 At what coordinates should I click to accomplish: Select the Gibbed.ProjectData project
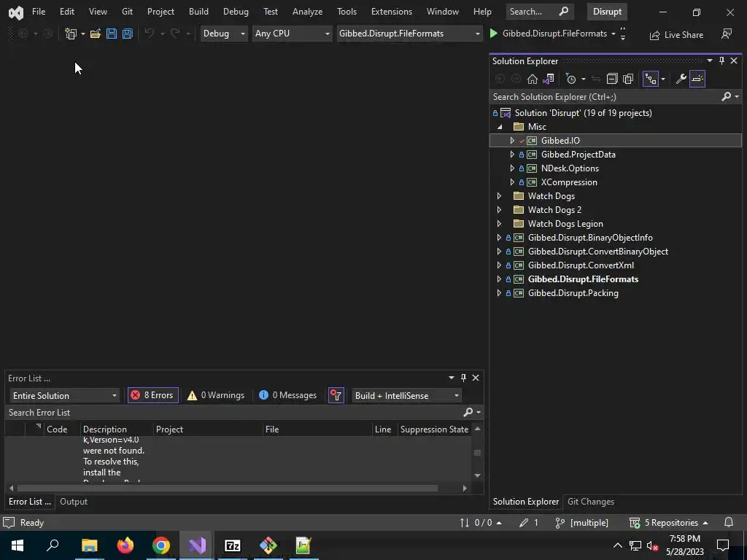(x=578, y=155)
